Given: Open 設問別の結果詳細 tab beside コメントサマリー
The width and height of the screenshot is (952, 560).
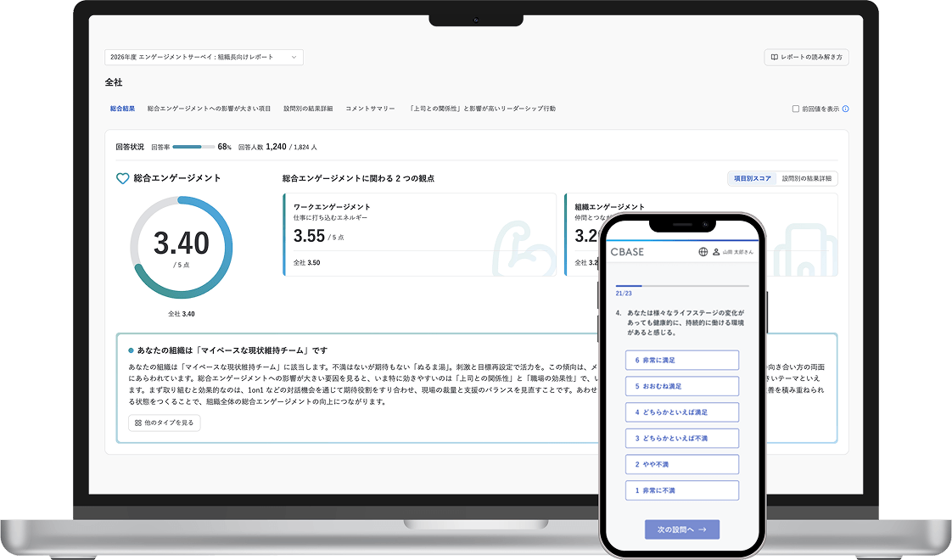Looking at the screenshot, I should pos(308,109).
